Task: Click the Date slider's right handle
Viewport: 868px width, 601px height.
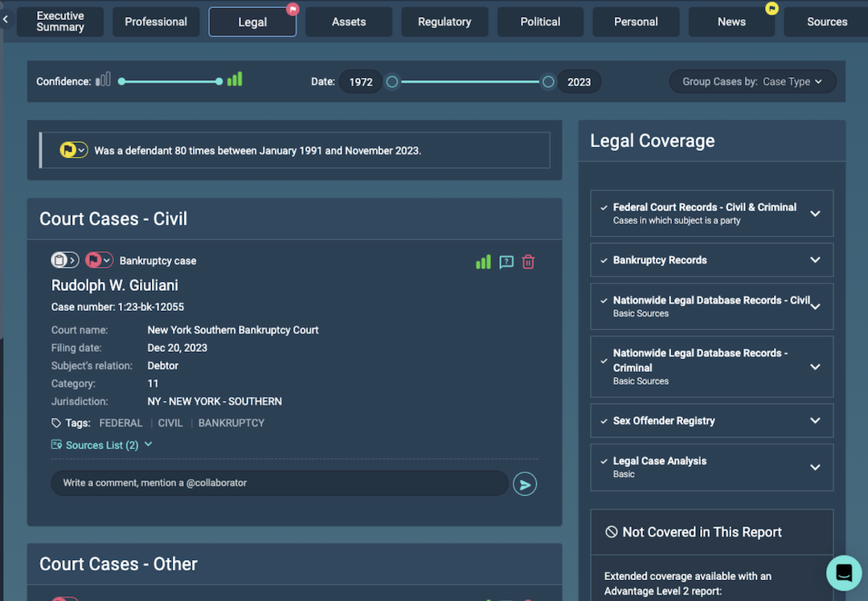Action: 548,82
